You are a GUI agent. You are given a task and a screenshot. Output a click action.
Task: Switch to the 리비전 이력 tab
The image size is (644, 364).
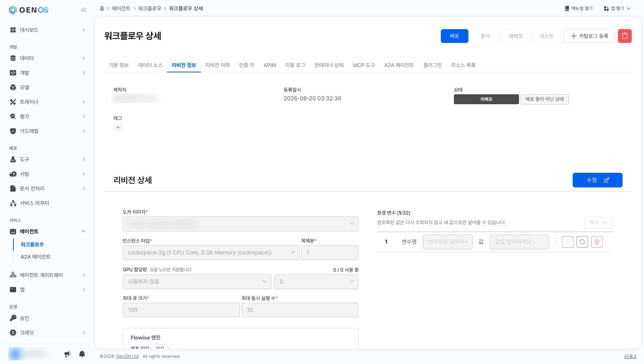[218, 65]
